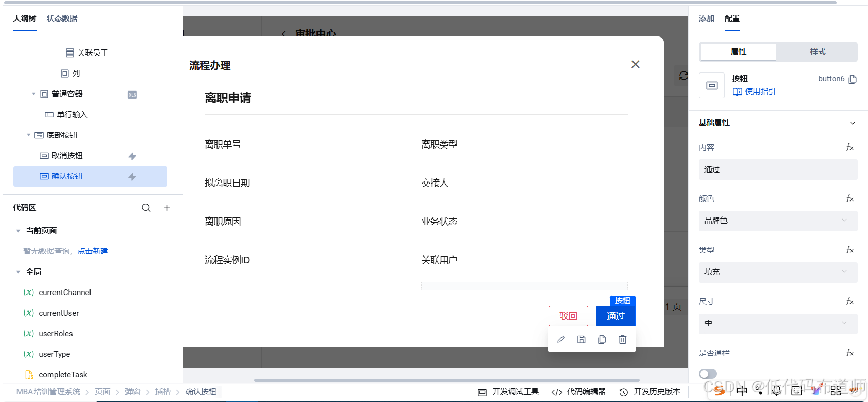Image resolution: width=868 pixels, height=402 pixels.
Task: Collapse the 基础属性 section
Action: (x=853, y=123)
